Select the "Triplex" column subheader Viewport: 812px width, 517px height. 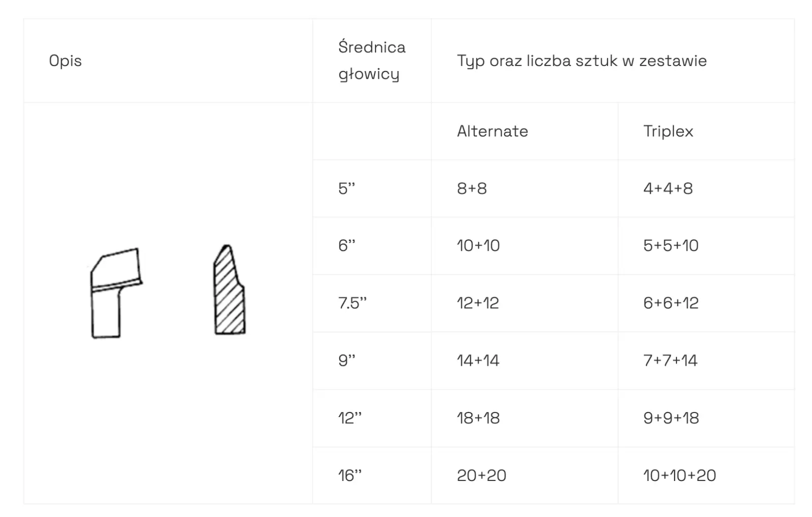668,131
